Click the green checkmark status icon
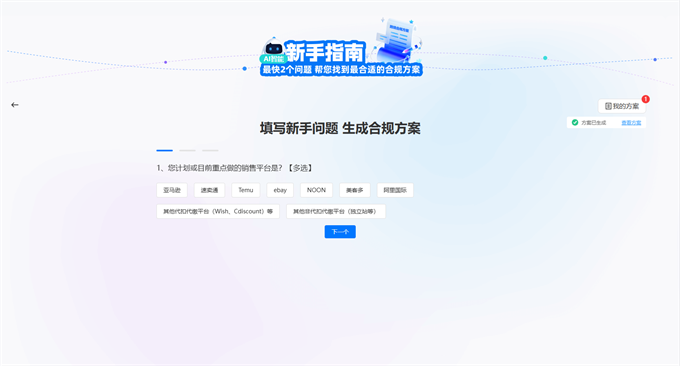The width and height of the screenshot is (680, 366). [575, 123]
